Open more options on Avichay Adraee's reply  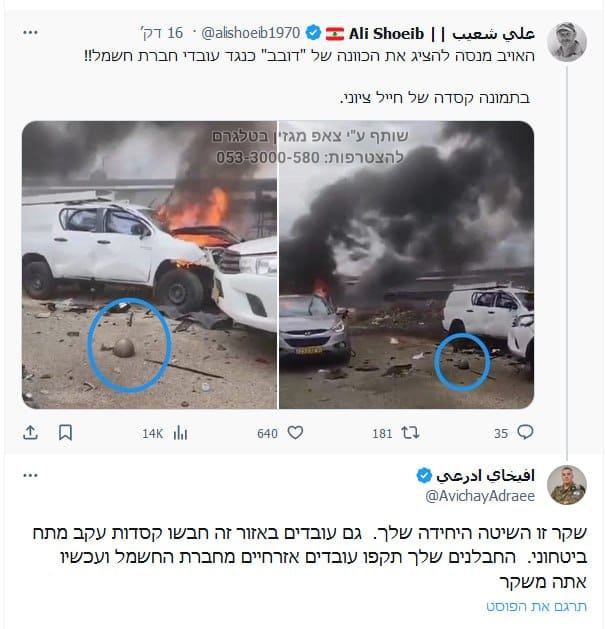click(x=30, y=475)
